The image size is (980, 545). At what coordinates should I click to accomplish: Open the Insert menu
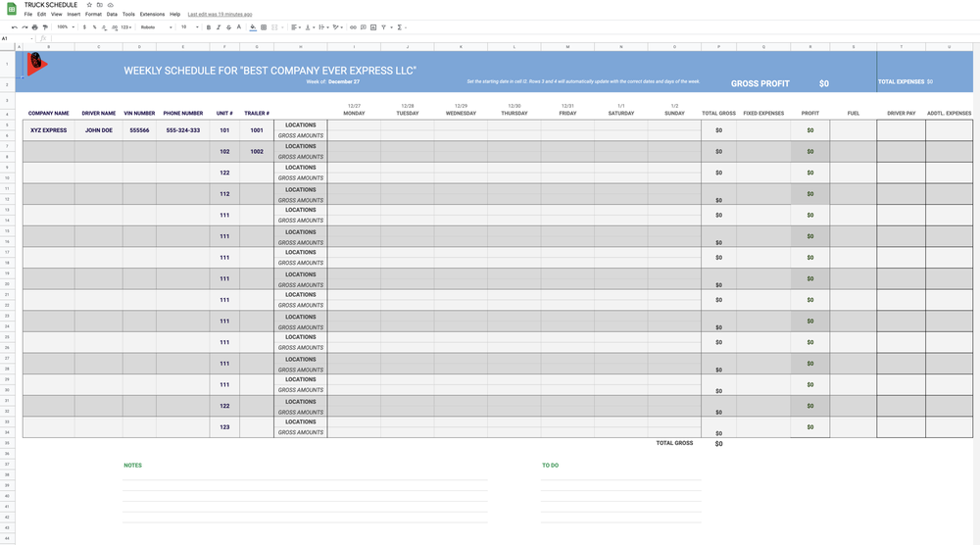click(73, 15)
